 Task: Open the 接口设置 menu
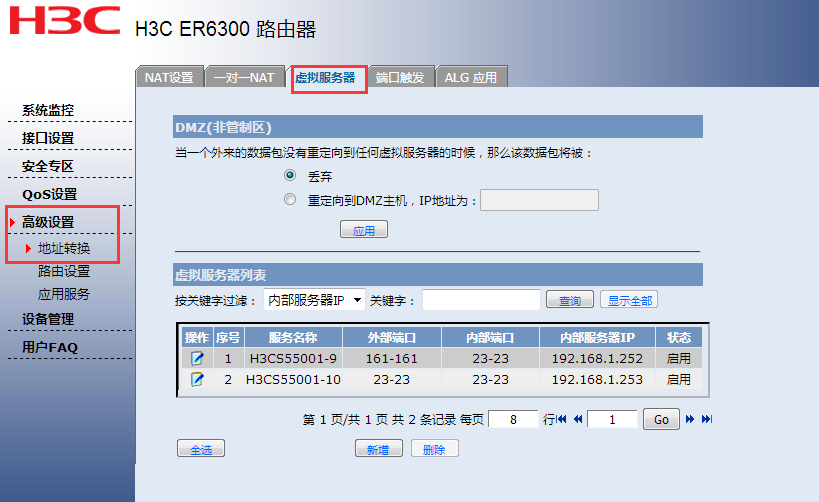tap(48, 138)
